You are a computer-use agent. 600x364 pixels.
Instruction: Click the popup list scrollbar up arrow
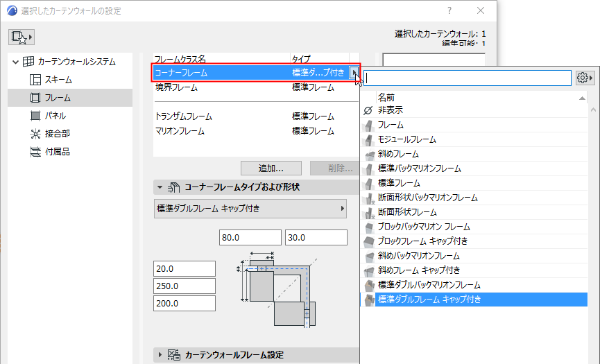(594, 110)
